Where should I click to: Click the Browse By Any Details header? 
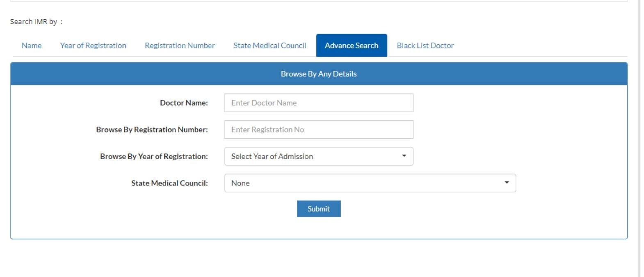319,74
